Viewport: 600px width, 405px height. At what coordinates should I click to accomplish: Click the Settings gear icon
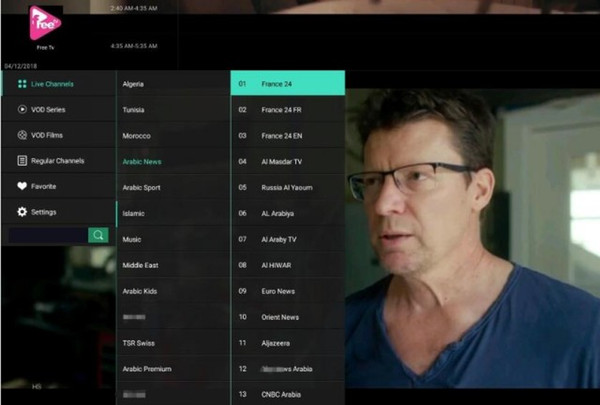(x=22, y=212)
